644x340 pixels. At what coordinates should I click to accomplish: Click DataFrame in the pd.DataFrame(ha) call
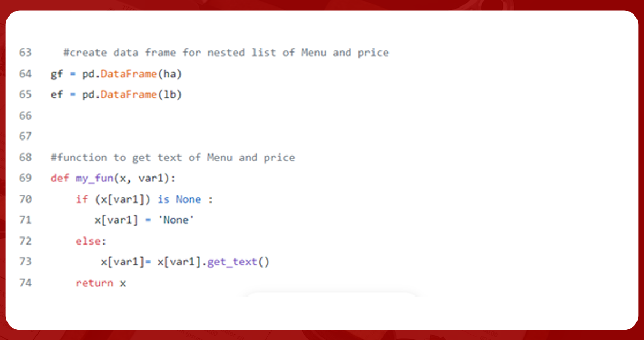tap(128, 73)
